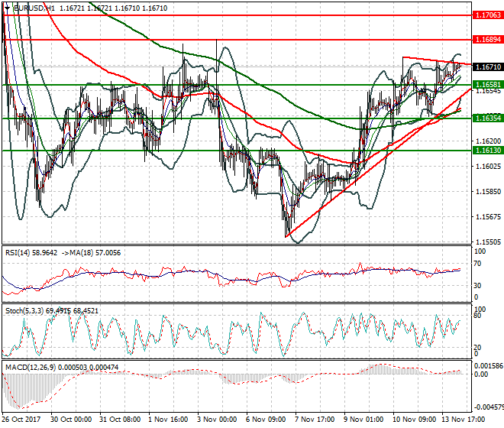The height and width of the screenshot is (428, 504).
Task: Click the 1.16545 price axis value
Action: coord(488,91)
